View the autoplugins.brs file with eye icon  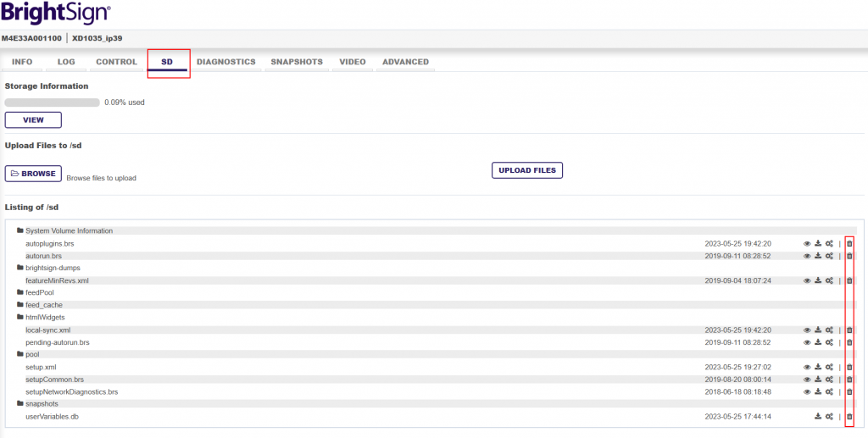pos(807,243)
